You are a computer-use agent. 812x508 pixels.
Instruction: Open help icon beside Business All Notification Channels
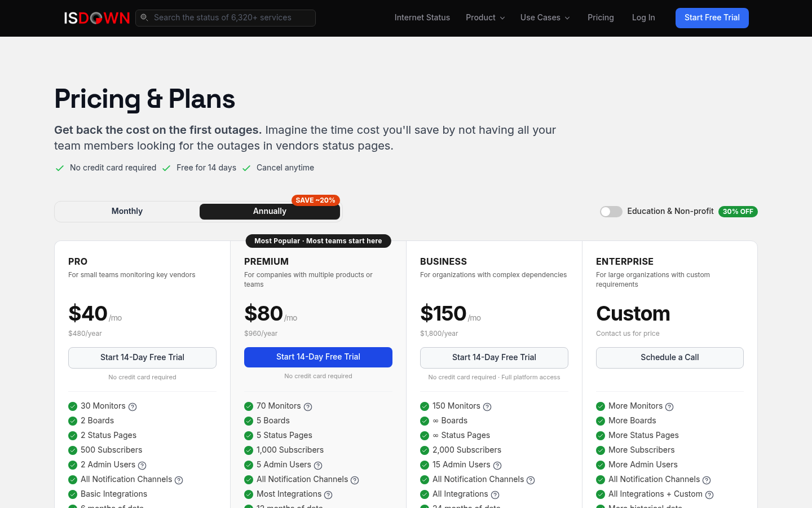pos(531,480)
